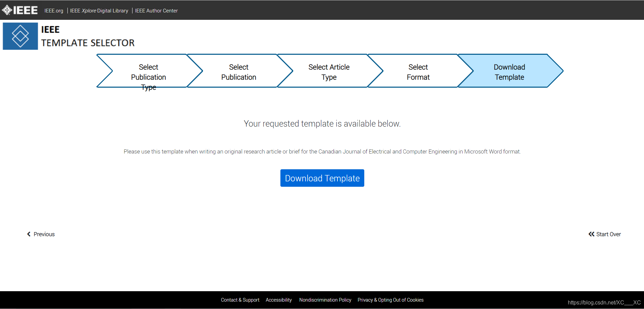Click the 'Your requested template is available below.' heading
644x309 pixels.
(322, 124)
